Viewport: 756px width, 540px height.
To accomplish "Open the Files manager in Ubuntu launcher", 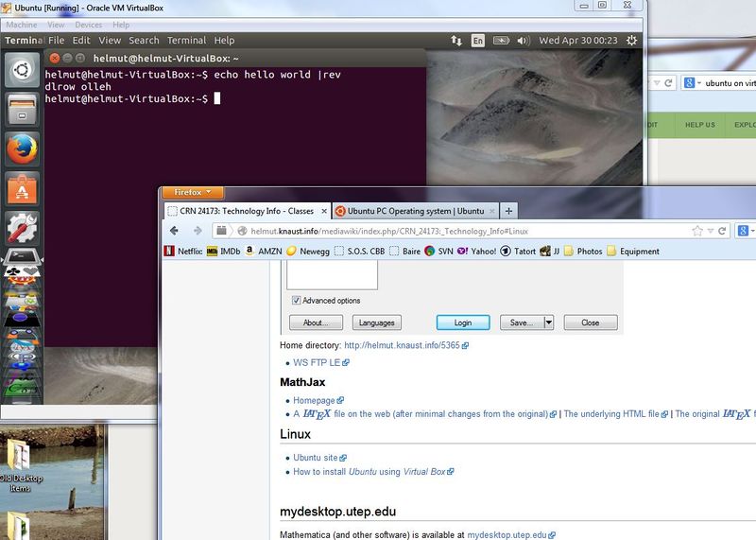I will click(22, 110).
